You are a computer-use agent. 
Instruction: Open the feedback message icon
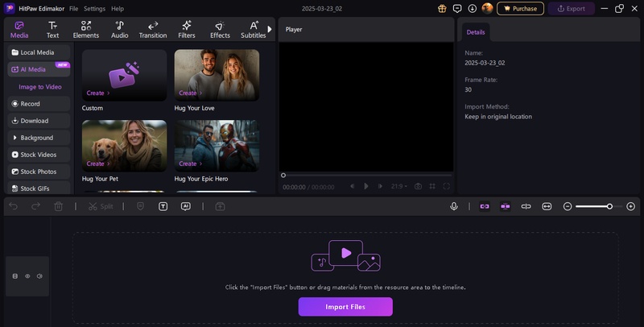click(x=457, y=8)
